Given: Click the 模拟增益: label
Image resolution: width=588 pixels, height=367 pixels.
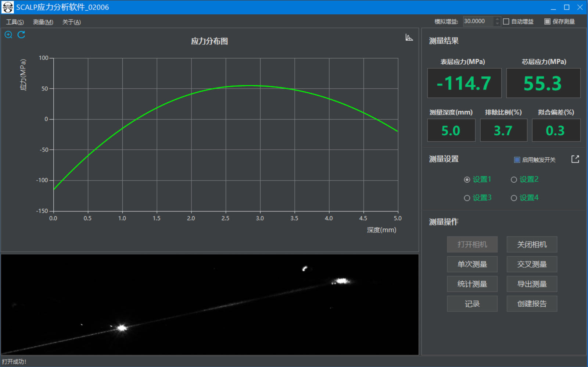Looking at the screenshot, I should click(x=446, y=22).
